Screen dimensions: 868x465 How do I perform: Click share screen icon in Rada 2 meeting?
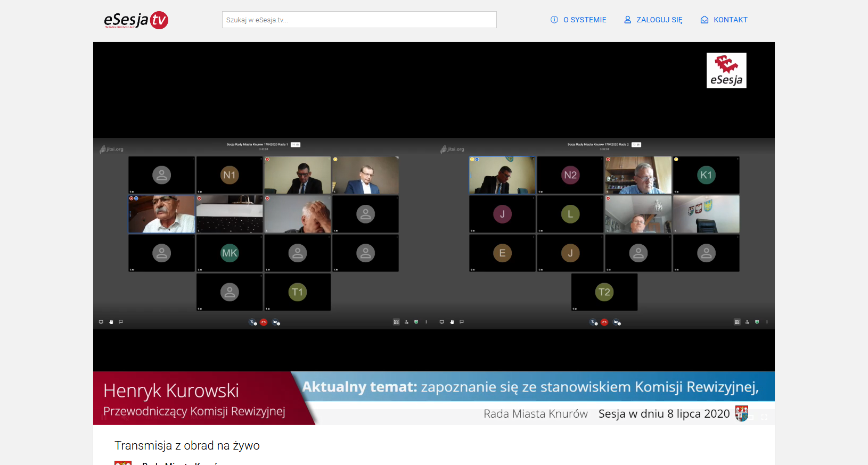pyautogui.click(x=441, y=322)
